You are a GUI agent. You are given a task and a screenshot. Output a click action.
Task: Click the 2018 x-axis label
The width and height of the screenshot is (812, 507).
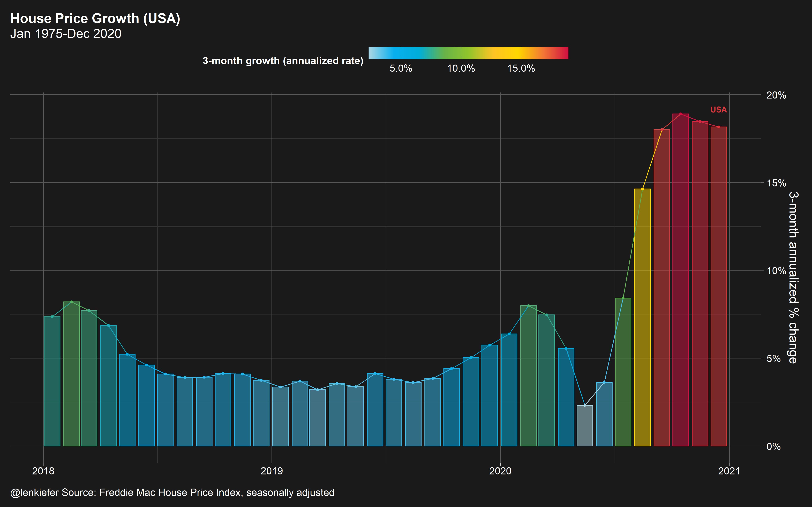coord(43,471)
